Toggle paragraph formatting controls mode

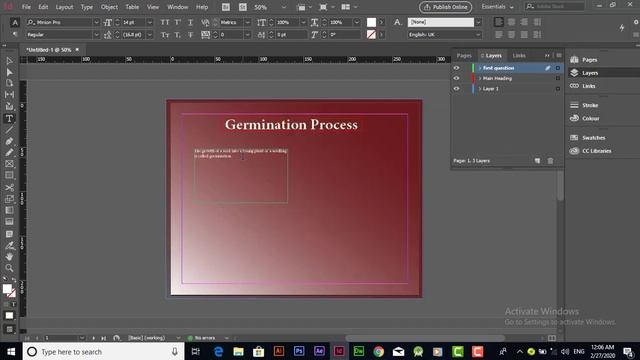(15, 34)
